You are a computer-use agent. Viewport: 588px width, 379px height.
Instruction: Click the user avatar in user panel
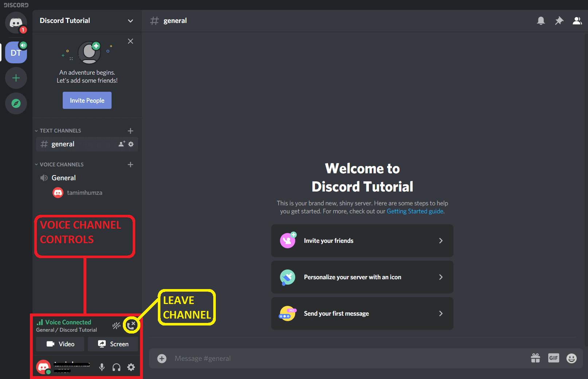pos(43,367)
